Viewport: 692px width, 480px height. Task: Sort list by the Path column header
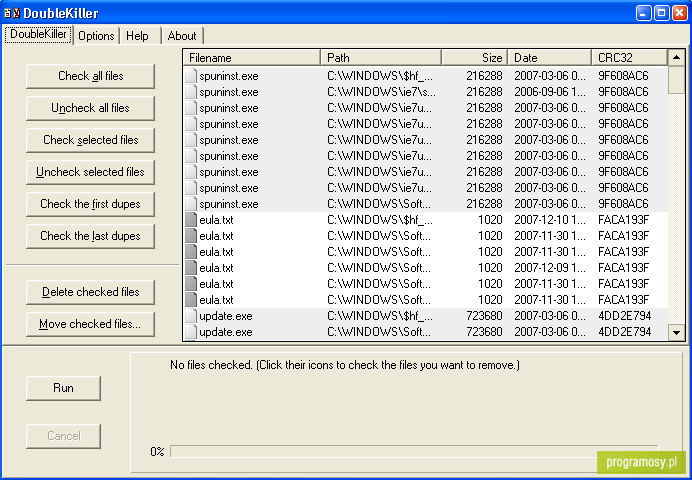[x=381, y=58]
